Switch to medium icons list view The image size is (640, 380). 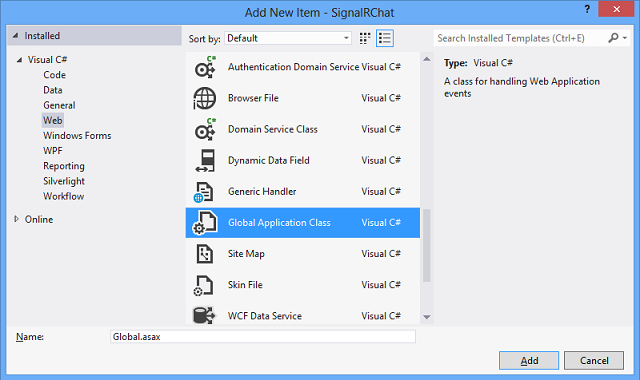(x=384, y=38)
